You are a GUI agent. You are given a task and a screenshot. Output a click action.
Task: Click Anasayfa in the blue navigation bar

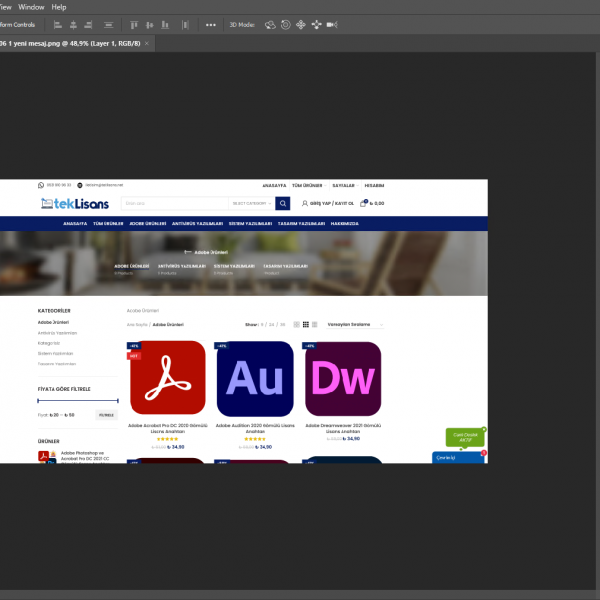tap(75, 223)
